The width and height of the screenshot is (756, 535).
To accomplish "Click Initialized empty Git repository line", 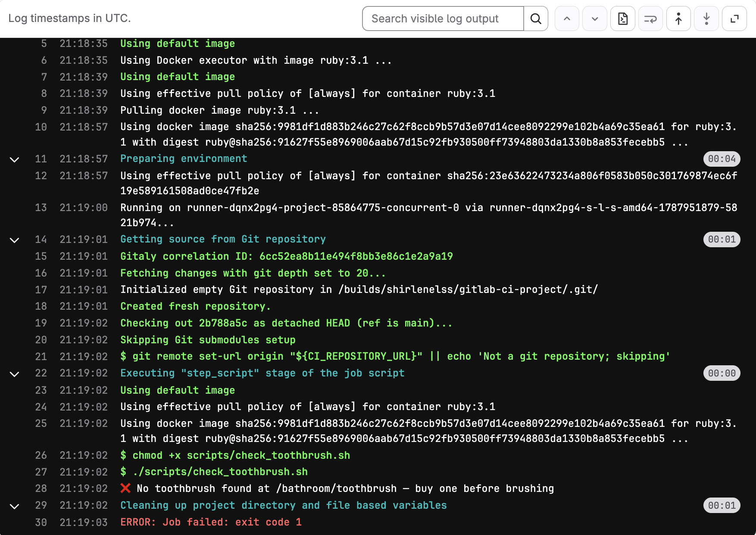I will 359,289.
